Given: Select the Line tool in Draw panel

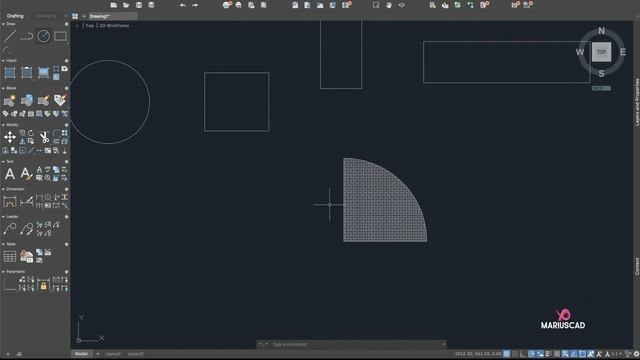Looking at the screenshot, I should point(10,36).
